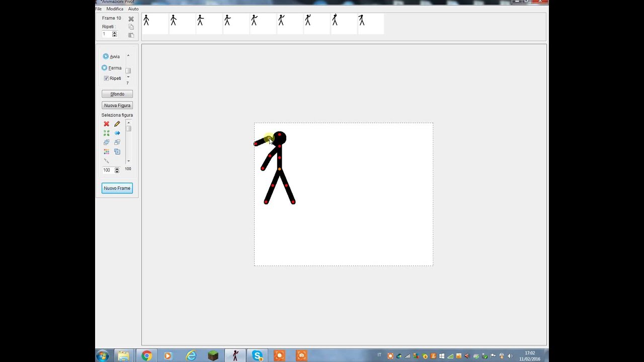Click the Pivot stickman taskbar icon
The height and width of the screenshot is (362, 644).
coord(235,356)
